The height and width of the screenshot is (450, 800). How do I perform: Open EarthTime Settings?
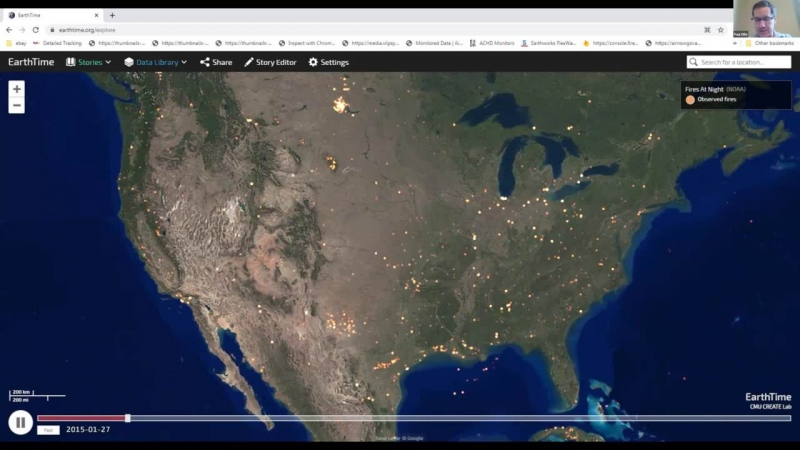[x=329, y=62]
